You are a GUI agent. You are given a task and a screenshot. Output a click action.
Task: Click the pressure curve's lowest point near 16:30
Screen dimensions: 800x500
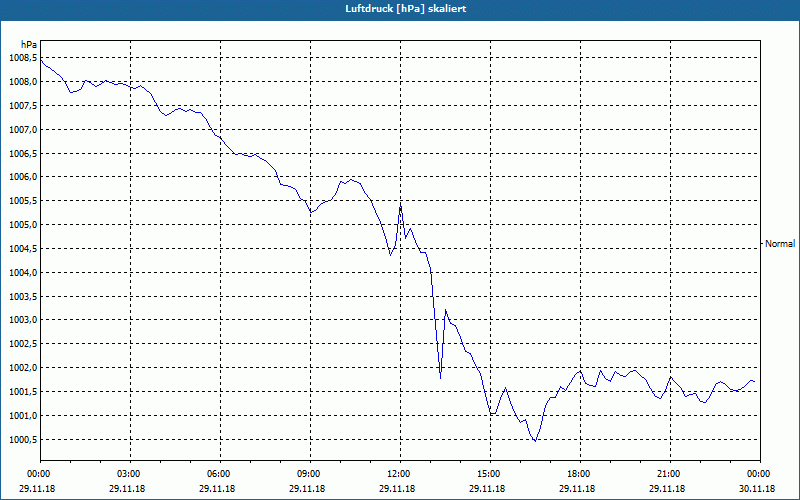coord(535,441)
